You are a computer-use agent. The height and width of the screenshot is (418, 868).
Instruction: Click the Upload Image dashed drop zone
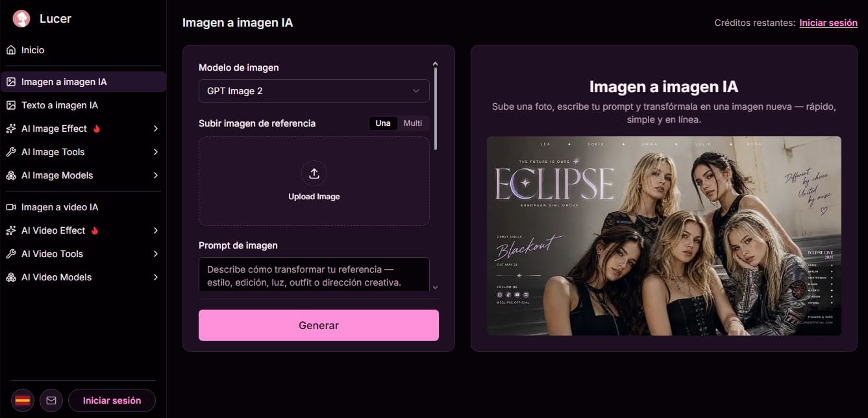pos(314,181)
